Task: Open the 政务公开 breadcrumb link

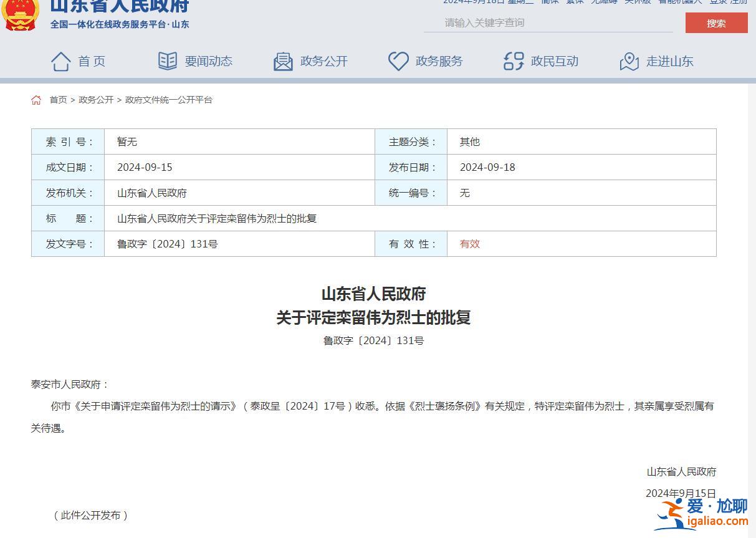Action: pyautogui.click(x=96, y=100)
